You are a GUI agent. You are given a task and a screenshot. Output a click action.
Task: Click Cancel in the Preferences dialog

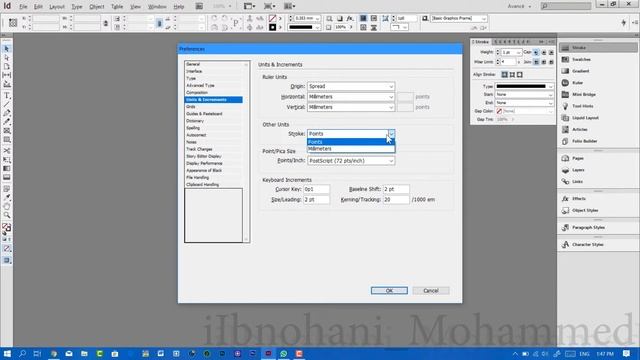click(431, 291)
